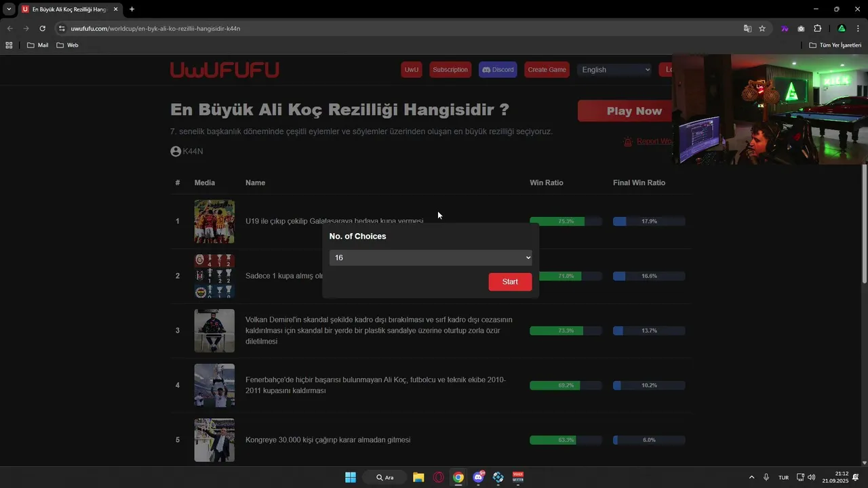Open a new tab with plus button

(x=132, y=9)
